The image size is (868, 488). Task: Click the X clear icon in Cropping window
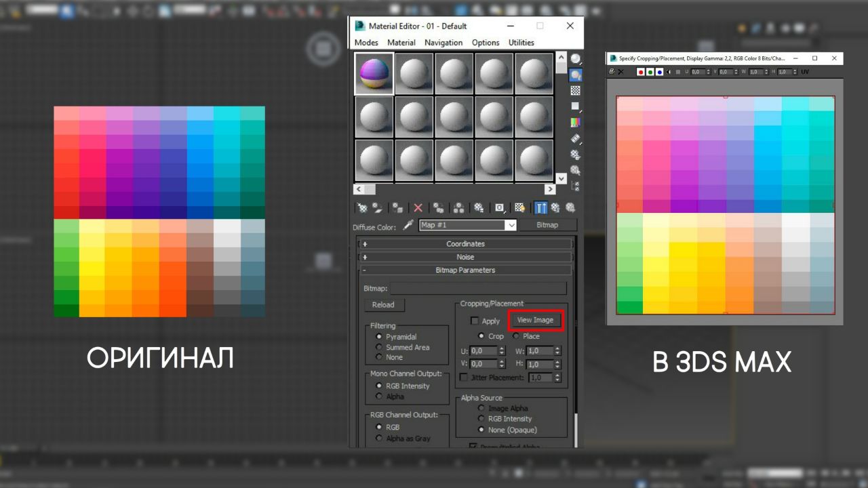(x=620, y=72)
